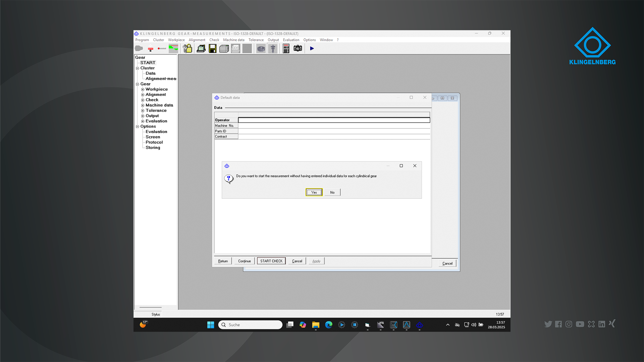Click the Contract input field
Image resolution: width=644 pixels, height=362 pixels.
(334, 137)
